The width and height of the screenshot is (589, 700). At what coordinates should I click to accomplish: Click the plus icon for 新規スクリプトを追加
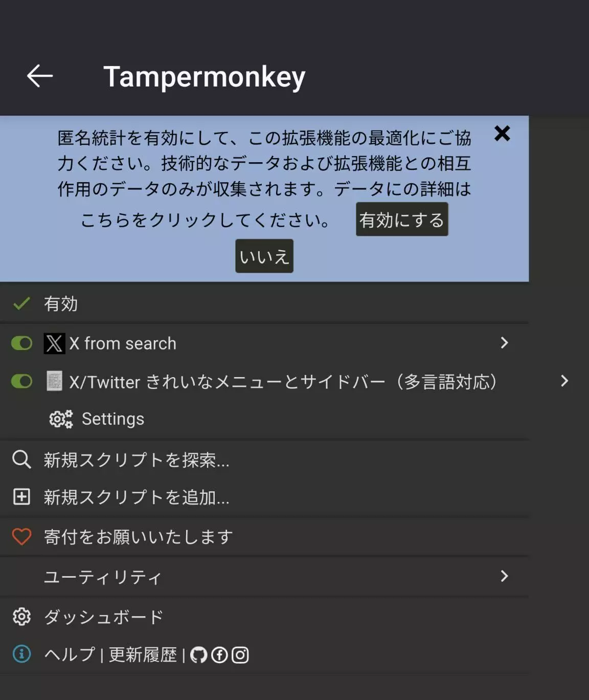pos(21,496)
